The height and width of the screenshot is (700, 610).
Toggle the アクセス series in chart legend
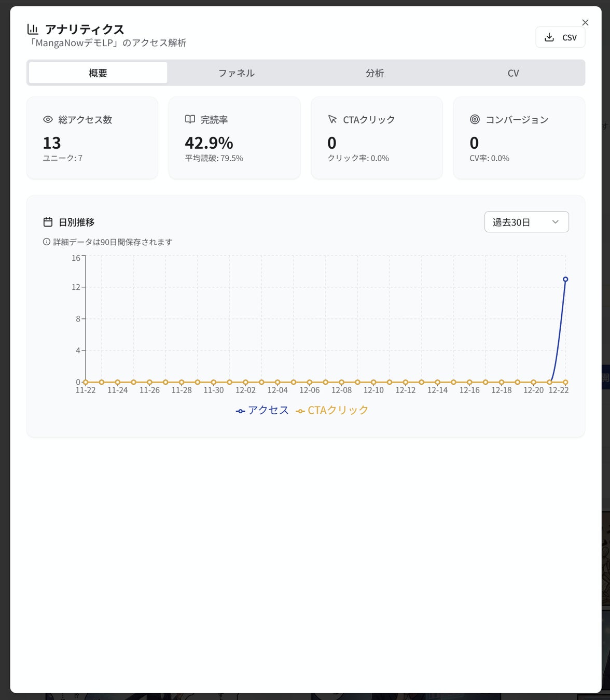click(262, 410)
